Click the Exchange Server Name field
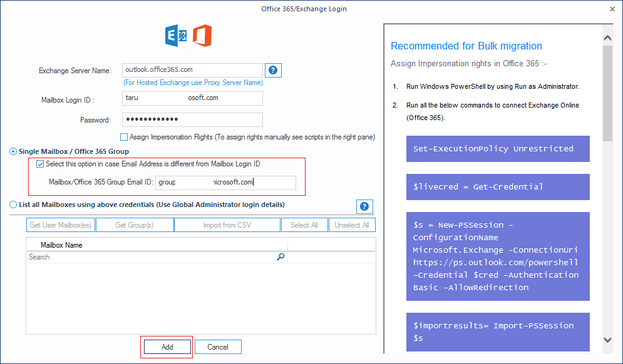 192,70
